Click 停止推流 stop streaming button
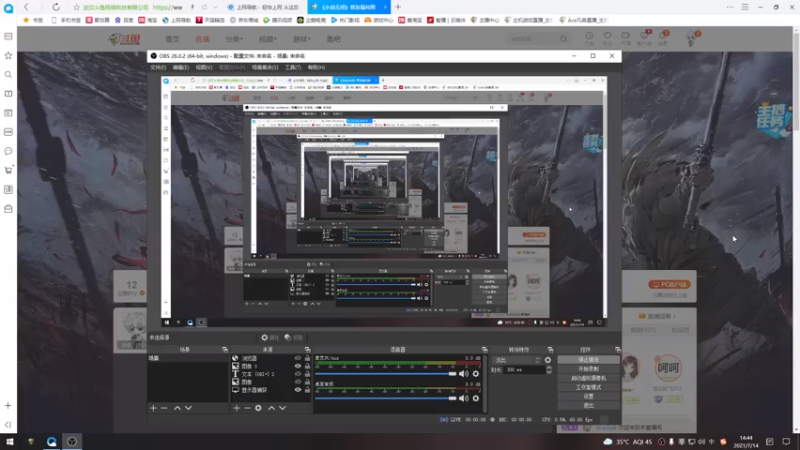 588,360
